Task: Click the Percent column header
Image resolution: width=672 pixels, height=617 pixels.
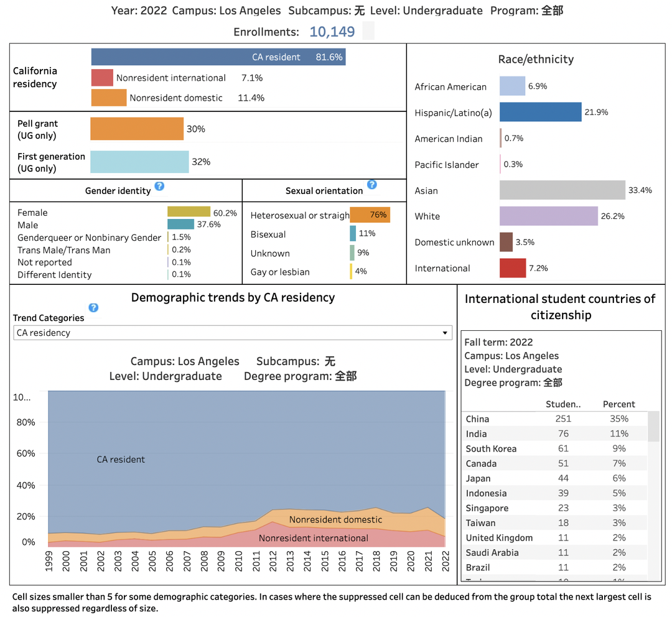Action: (x=618, y=404)
